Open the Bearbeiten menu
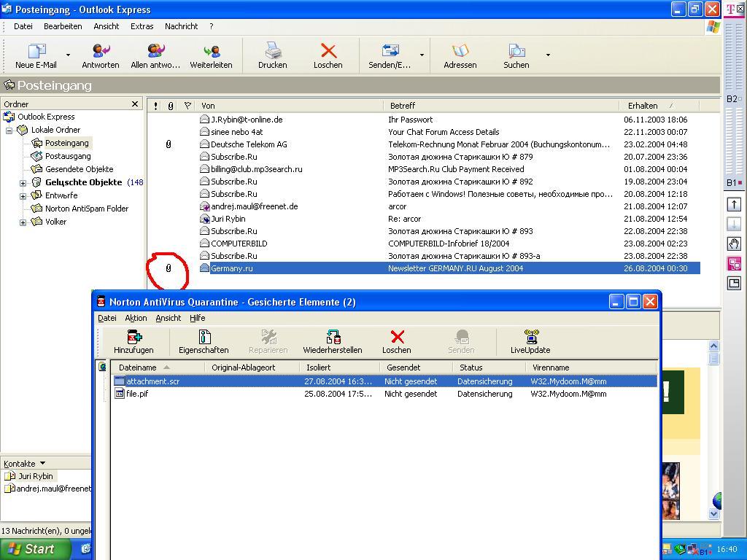The height and width of the screenshot is (560, 747). click(x=63, y=26)
